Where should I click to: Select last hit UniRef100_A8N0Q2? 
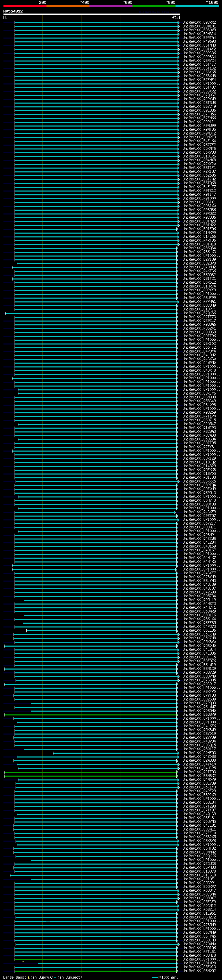(199, 971)
